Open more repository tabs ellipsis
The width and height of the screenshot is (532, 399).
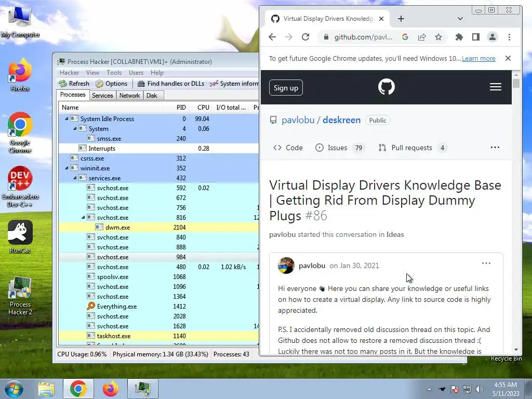click(495, 147)
